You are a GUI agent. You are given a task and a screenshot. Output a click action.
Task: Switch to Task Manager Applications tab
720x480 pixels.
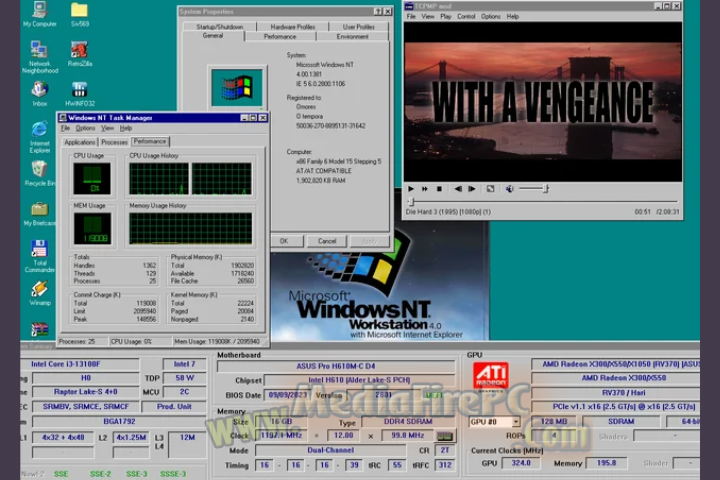tap(80, 142)
